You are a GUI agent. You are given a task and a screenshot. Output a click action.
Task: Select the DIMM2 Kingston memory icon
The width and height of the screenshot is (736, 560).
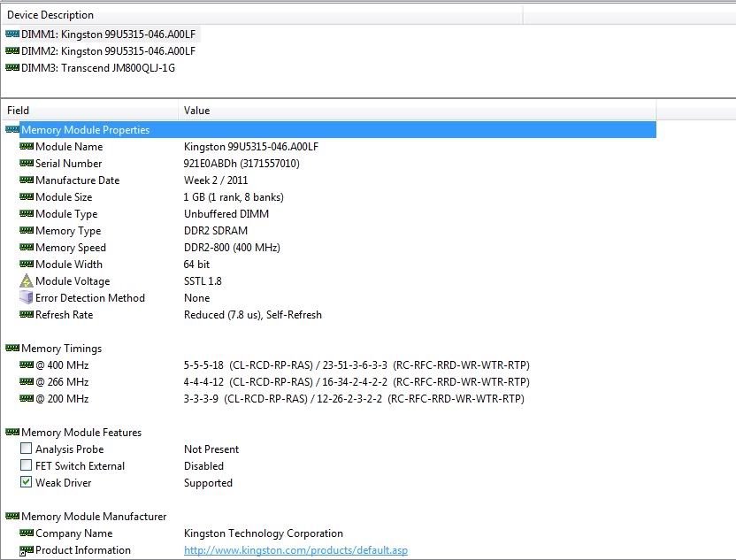(x=12, y=50)
